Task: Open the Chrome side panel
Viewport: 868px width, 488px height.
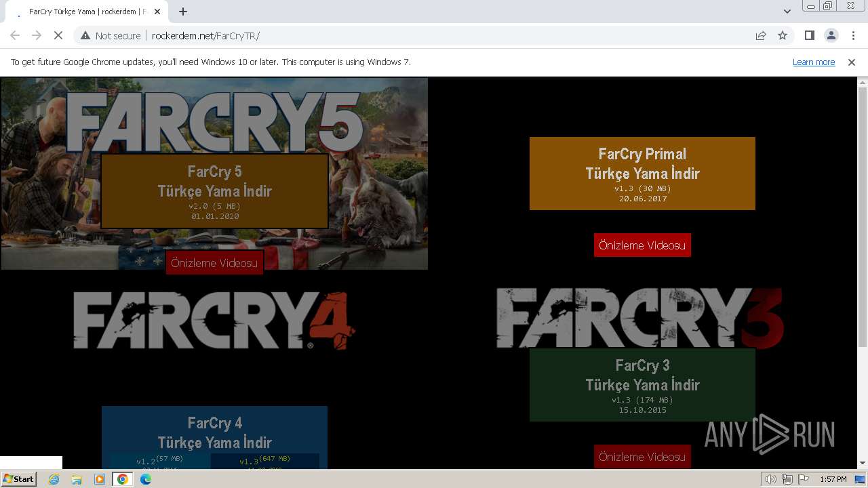Action: (809, 35)
